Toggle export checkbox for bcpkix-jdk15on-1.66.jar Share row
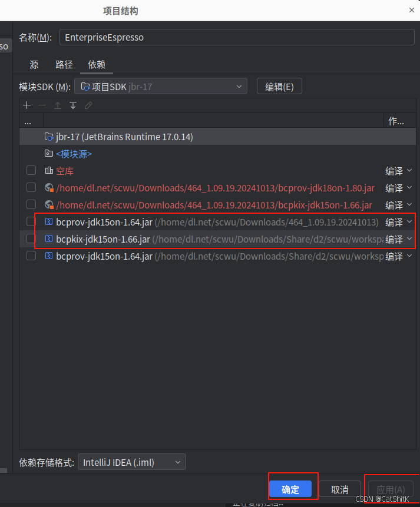The height and width of the screenshot is (507, 420). tap(31, 238)
